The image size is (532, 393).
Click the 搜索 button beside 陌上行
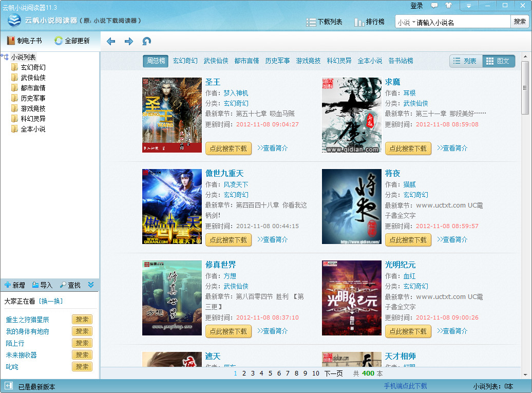click(x=82, y=343)
